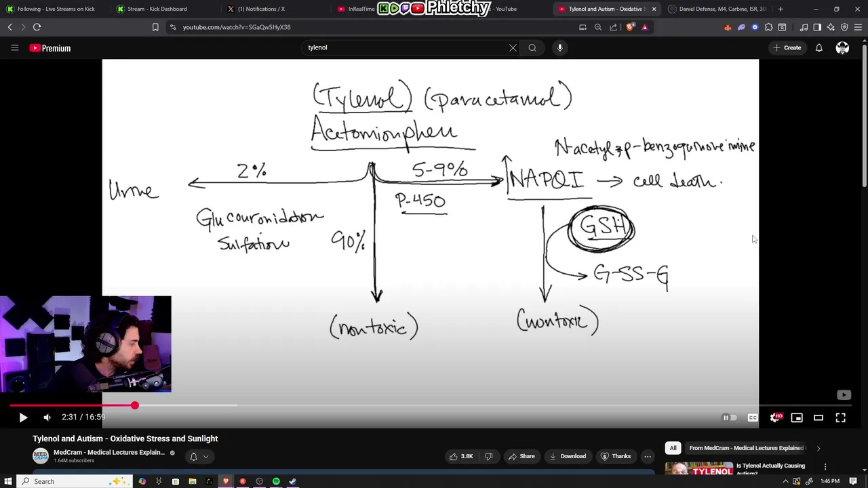Go back in browser history
This screenshot has width=868, height=488.
(x=9, y=27)
